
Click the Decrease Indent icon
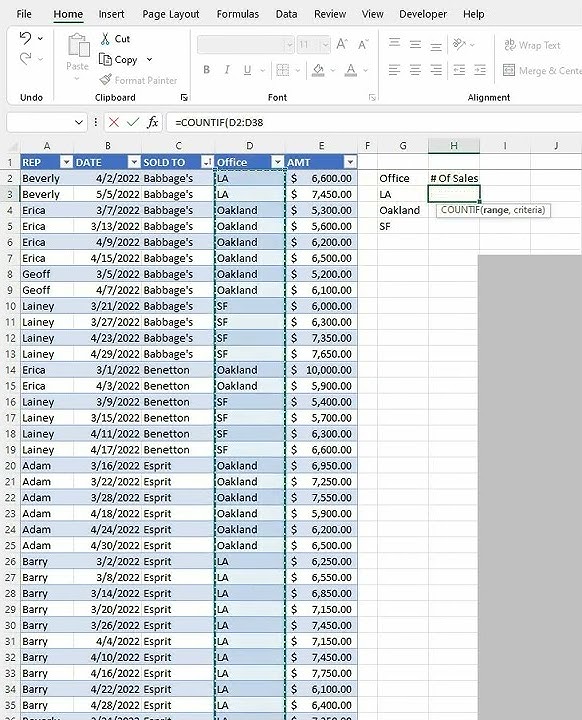point(459,70)
